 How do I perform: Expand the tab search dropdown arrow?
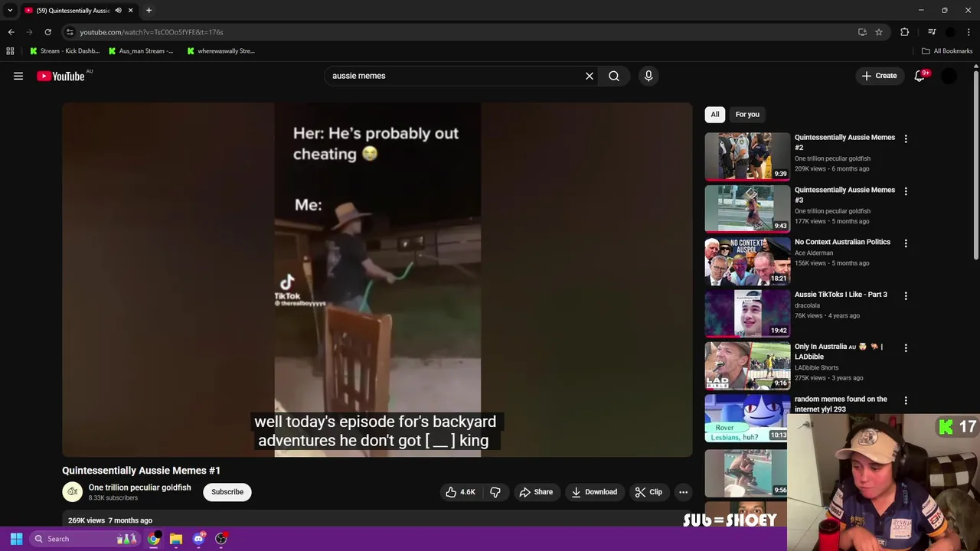click(10, 11)
